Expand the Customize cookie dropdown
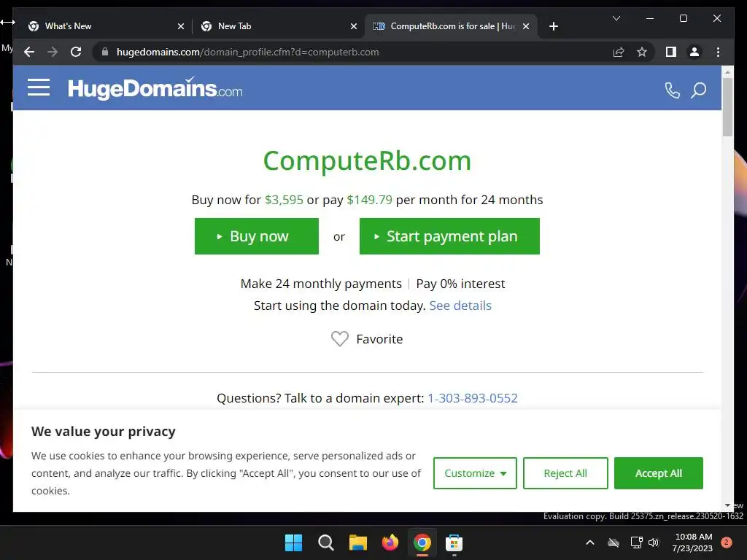This screenshot has height=560, width=747. 475,472
